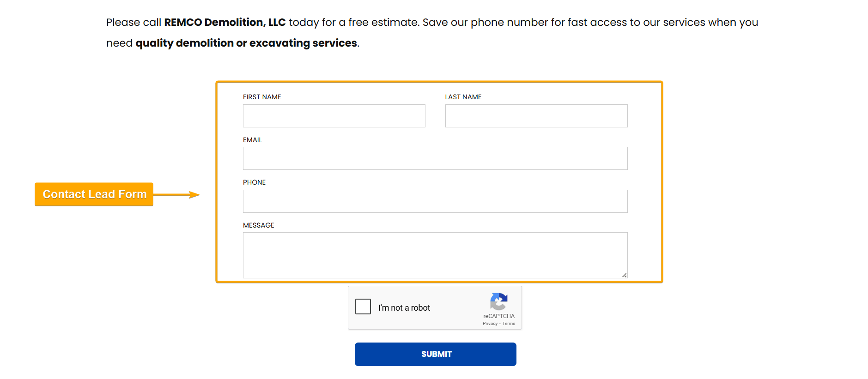The width and height of the screenshot is (868, 379).
Task: Select the PHONE input field
Action: (x=435, y=201)
